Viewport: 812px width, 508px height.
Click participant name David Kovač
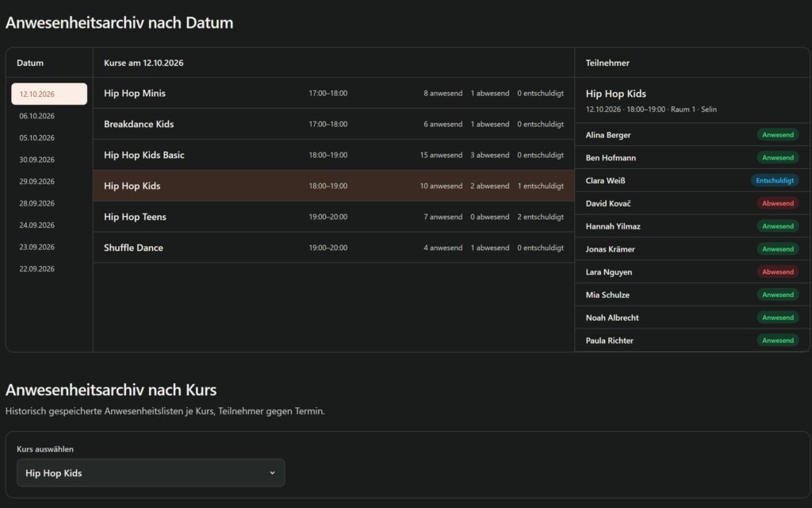tap(608, 203)
